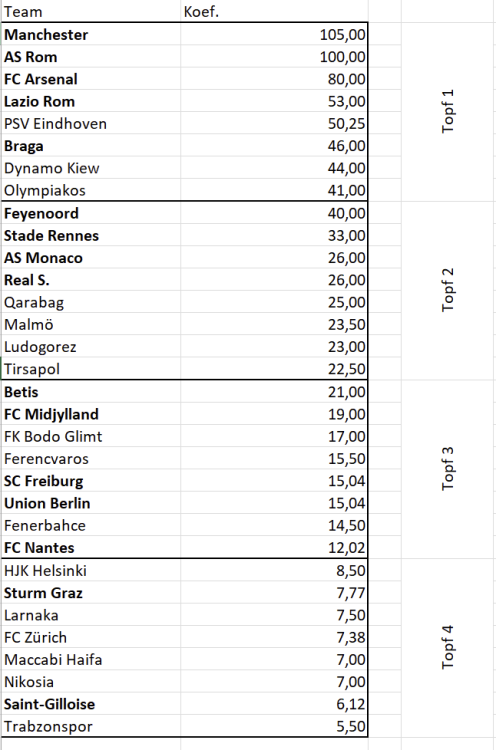Click the Topf 4 merged cell
Viewport: 496px width, 750px height.
click(447, 648)
